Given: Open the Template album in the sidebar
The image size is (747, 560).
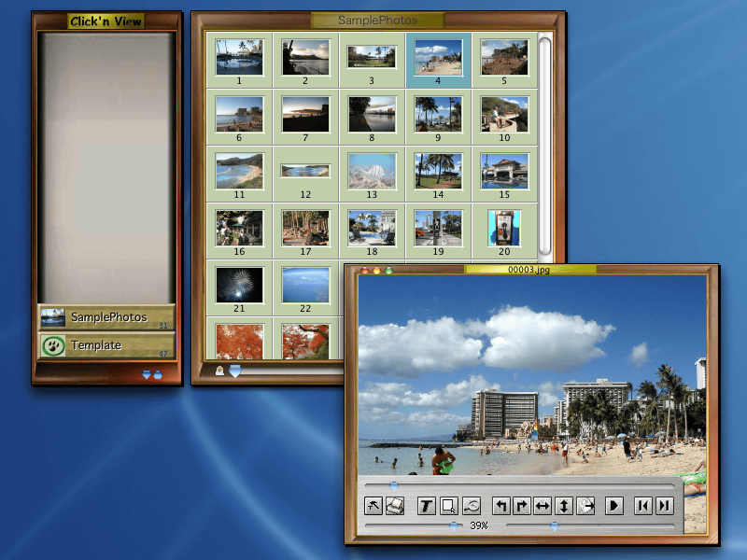Looking at the screenshot, I should click(106, 345).
